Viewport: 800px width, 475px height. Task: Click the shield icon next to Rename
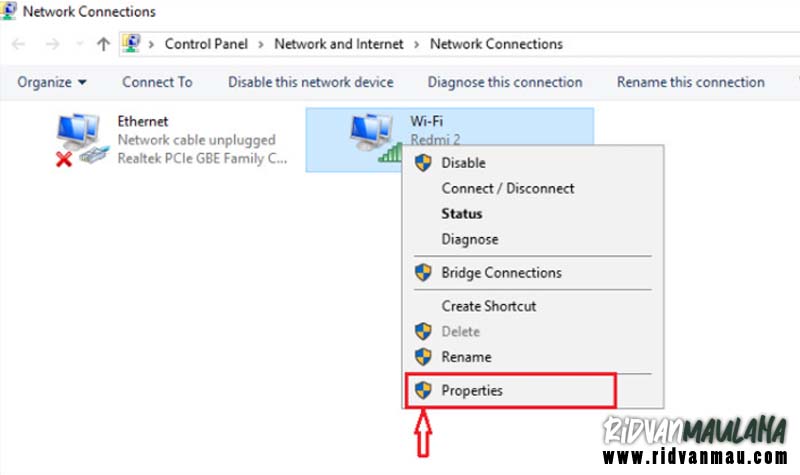click(423, 357)
